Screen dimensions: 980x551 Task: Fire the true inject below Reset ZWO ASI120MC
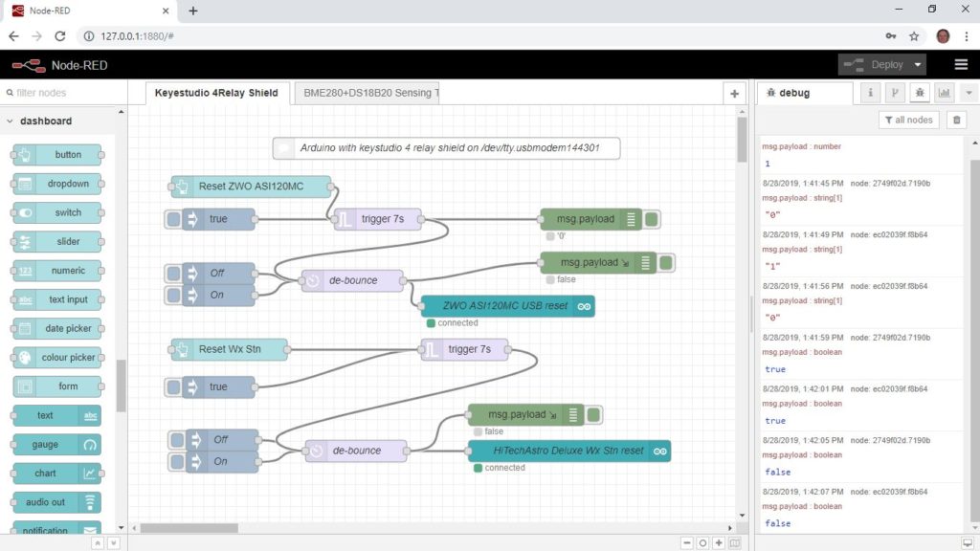click(x=173, y=219)
